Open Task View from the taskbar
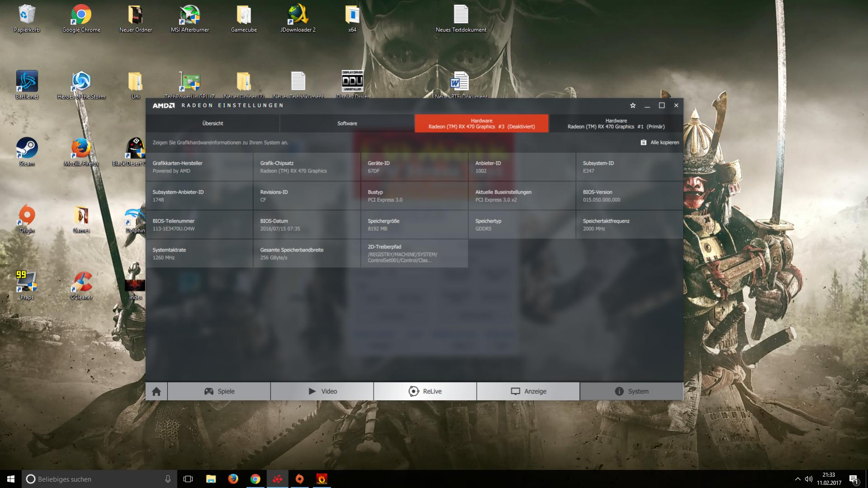868x488 pixels. (188, 479)
